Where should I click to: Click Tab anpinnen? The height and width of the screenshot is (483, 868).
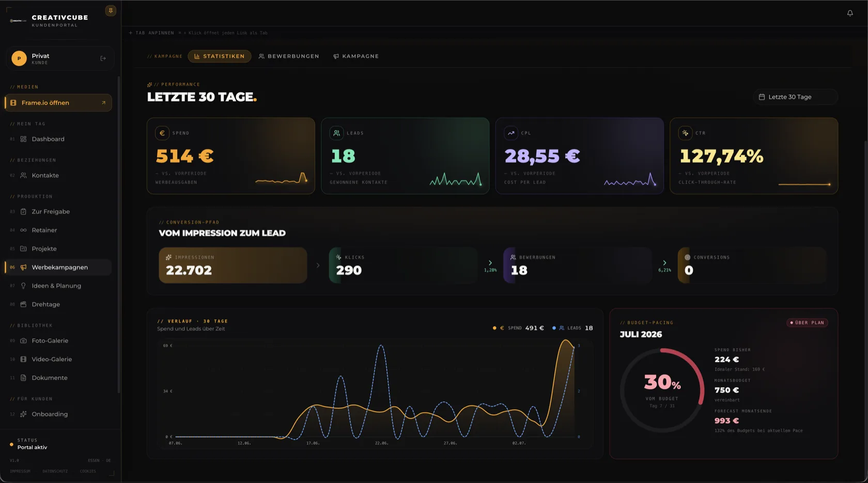tap(151, 33)
